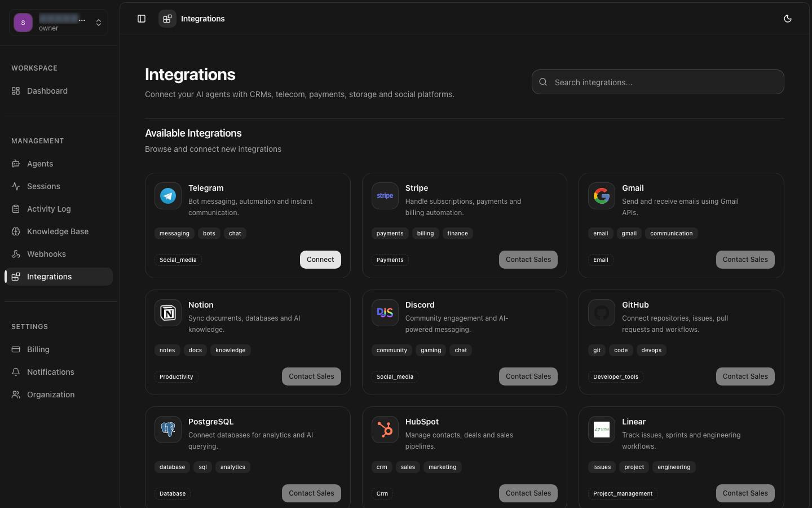Click the Activity Log clipboard icon
Image resolution: width=812 pixels, height=508 pixels.
point(16,209)
